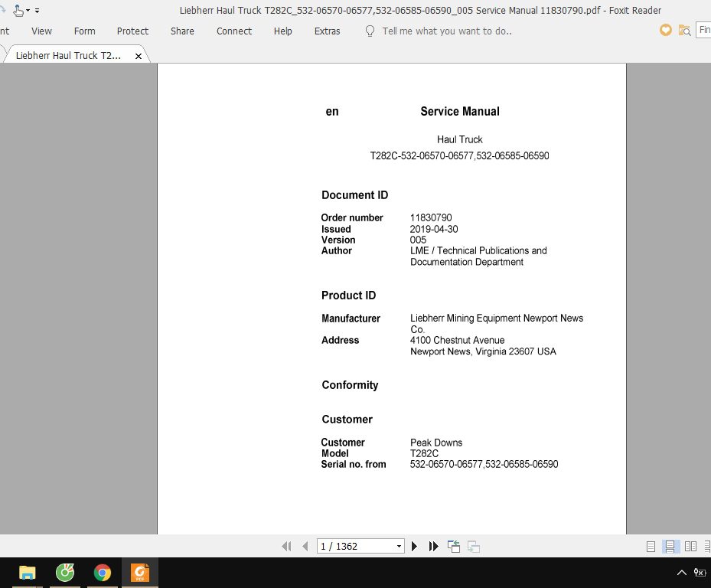This screenshot has height=588, width=711.
Task: Open the View ribbon tab
Action: [41, 31]
